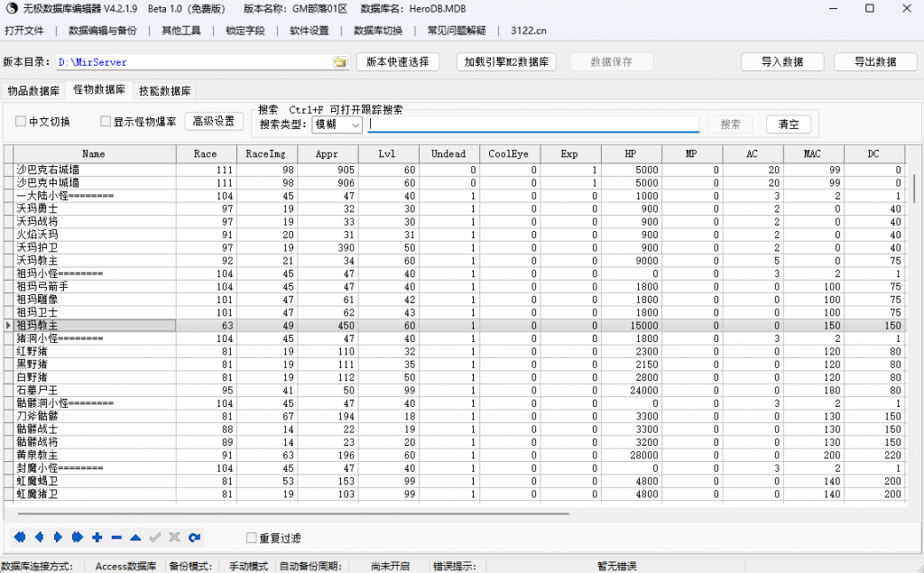The width and height of the screenshot is (924, 573).
Task: Go to the next record
Action: 57,537
